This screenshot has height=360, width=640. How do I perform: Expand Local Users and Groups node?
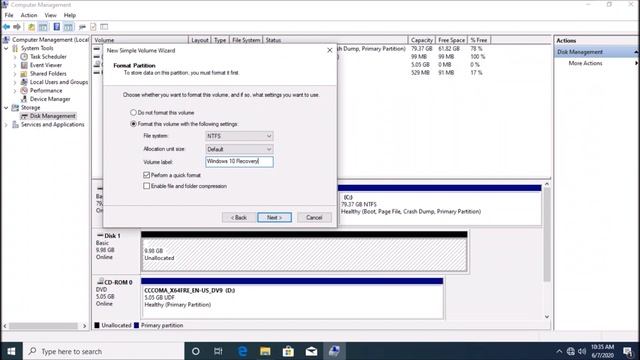pyautogui.click(x=15, y=82)
